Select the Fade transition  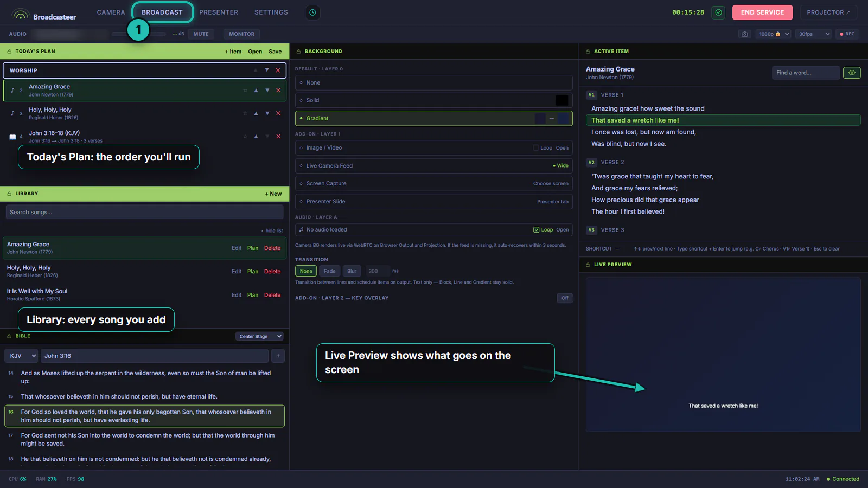coord(330,272)
